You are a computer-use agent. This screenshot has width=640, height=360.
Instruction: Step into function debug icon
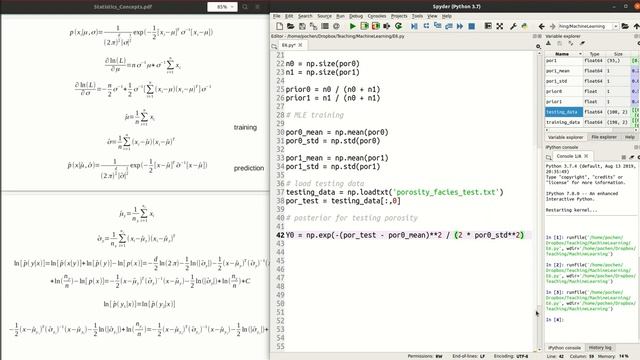tap(437, 26)
